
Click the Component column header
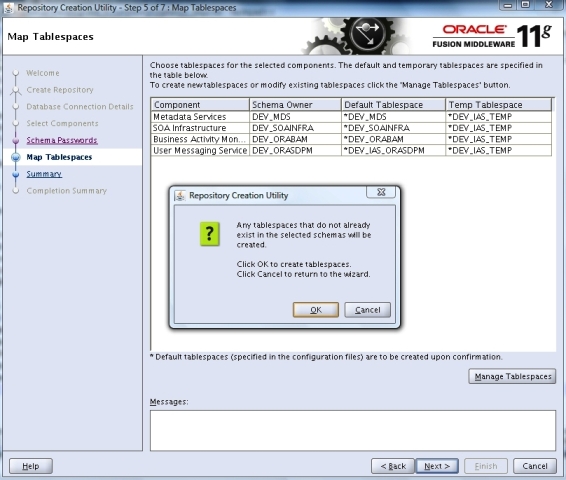point(200,105)
